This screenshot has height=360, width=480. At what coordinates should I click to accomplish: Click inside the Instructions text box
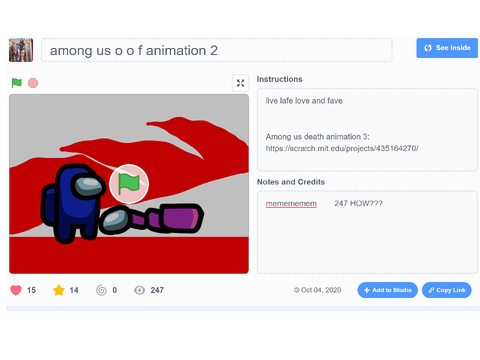pyautogui.click(x=367, y=130)
